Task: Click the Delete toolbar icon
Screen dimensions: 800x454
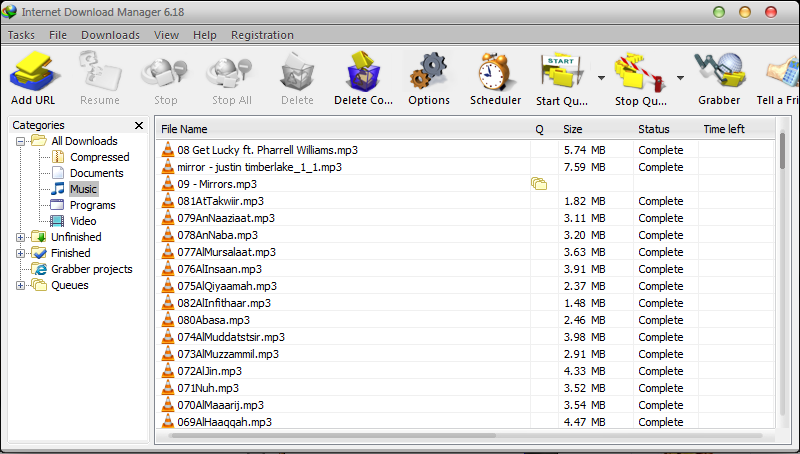Action: pos(297,72)
